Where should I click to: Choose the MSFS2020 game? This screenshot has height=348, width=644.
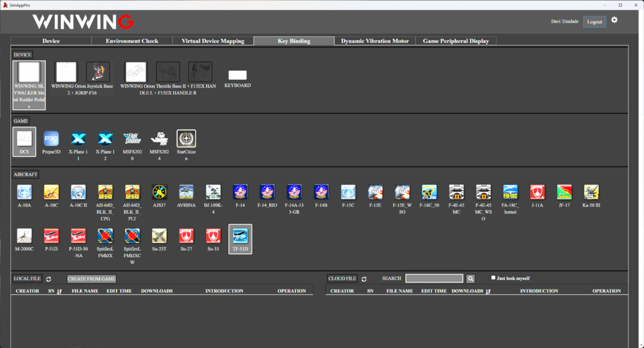coord(132,139)
